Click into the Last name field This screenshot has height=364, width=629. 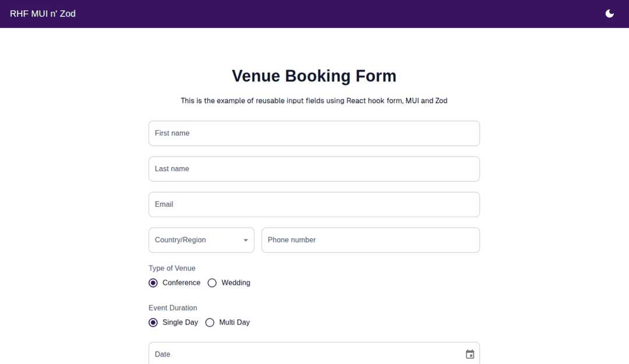pos(314,169)
